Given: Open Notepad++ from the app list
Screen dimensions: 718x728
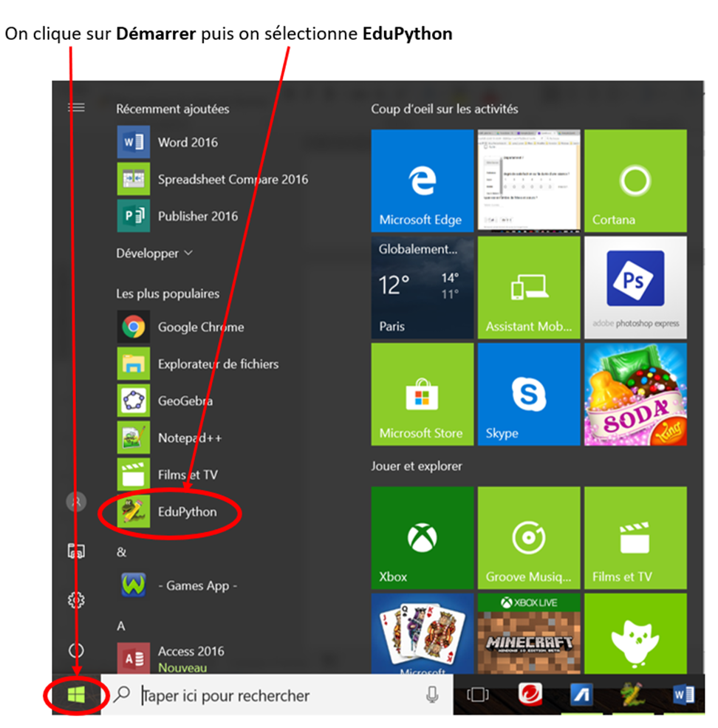Looking at the screenshot, I should tap(190, 438).
